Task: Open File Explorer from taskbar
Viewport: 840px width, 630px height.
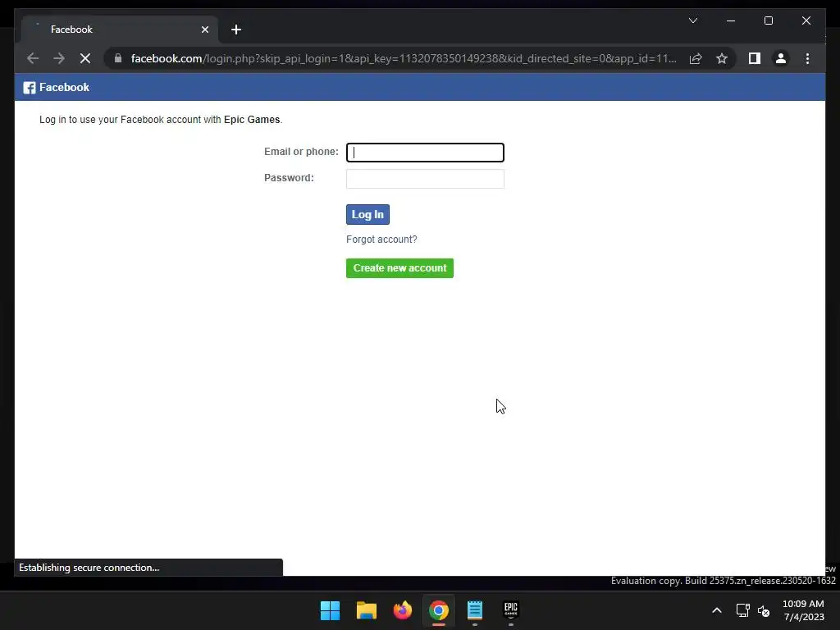Action: coord(367,610)
